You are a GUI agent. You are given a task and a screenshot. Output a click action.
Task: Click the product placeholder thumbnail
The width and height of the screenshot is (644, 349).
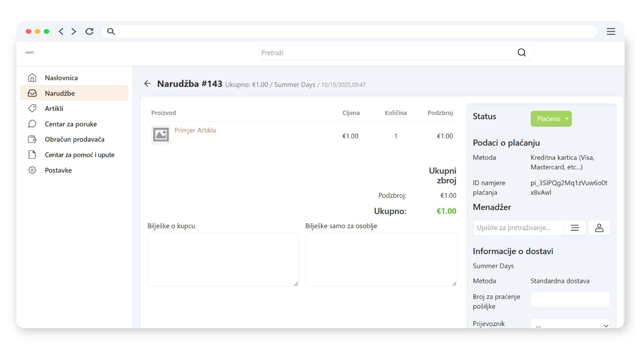(161, 135)
